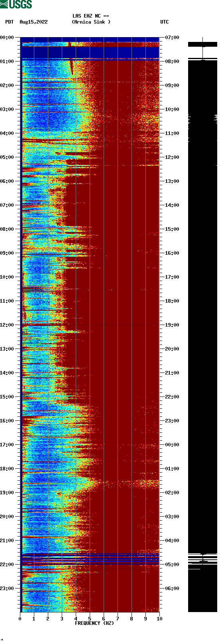
Task: Click the 'PDT' timezone label
Action: point(9,22)
